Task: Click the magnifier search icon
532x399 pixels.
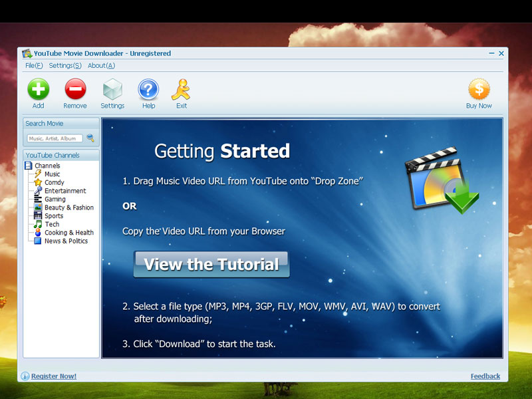Action: click(x=90, y=138)
